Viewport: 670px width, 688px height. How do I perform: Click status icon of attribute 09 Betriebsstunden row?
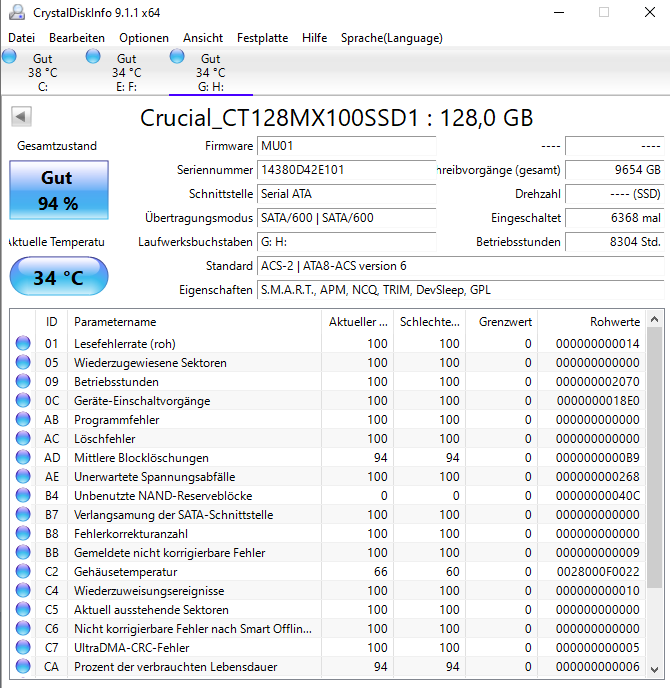point(23,381)
